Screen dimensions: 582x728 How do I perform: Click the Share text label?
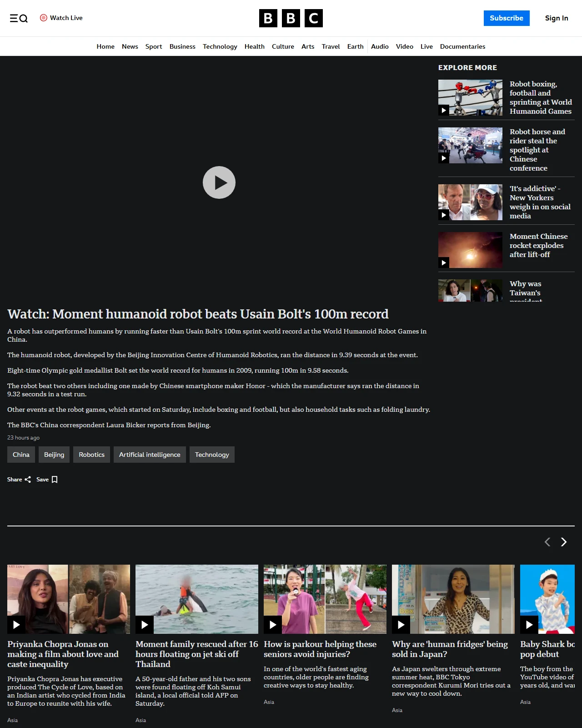[x=15, y=480]
